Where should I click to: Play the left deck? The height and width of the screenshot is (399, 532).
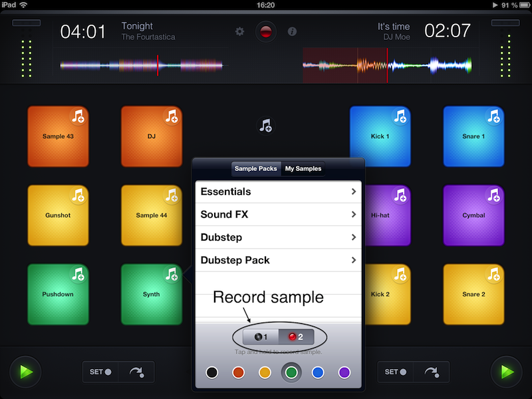click(x=25, y=371)
